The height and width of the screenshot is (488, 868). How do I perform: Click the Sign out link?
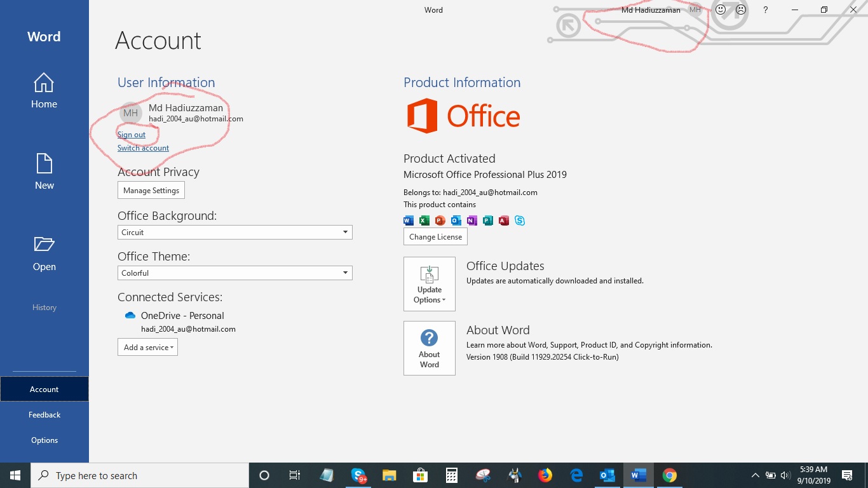point(132,135)
